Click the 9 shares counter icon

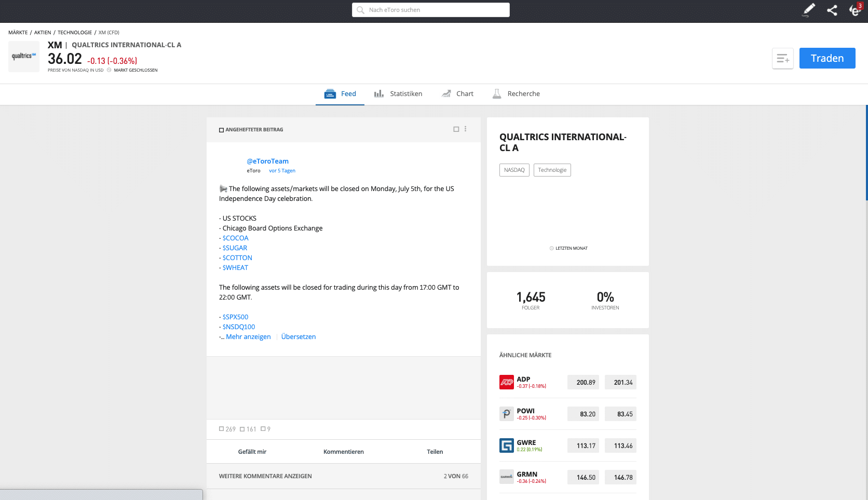click(x=263, y=429)
